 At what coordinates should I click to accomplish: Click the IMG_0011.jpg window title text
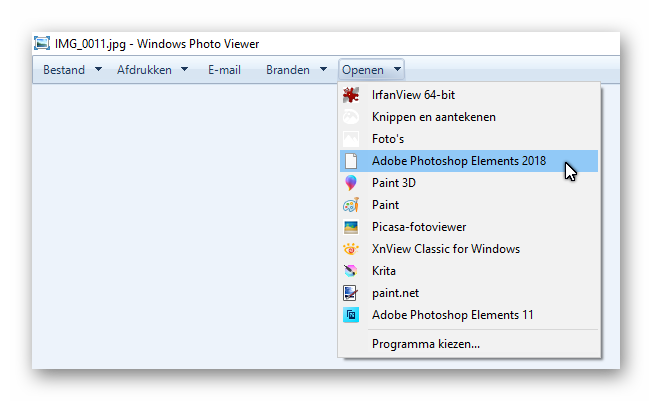(x=157, y=44)
